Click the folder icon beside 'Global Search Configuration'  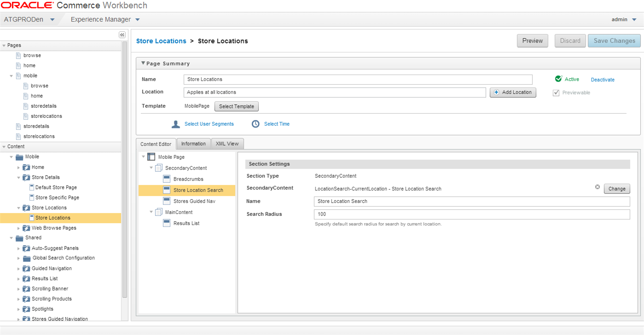click(x=27, y=258)
